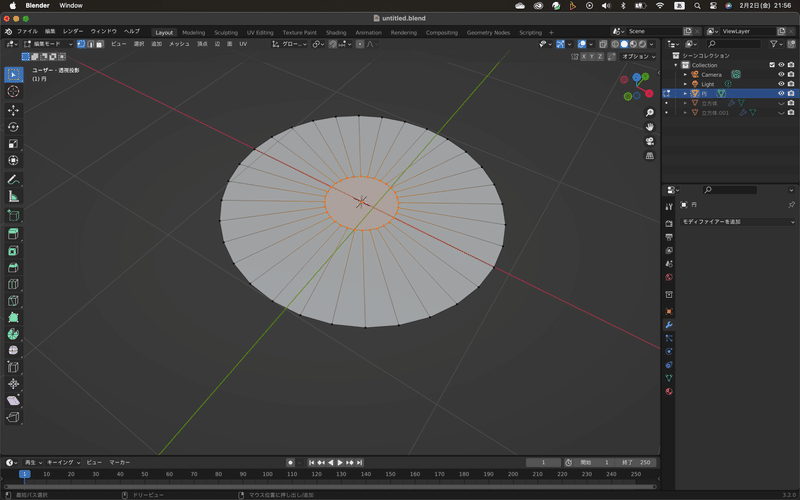The image size is (800, 500).
Task: Select the Extrude Region tool
Action: click(14, 234)
